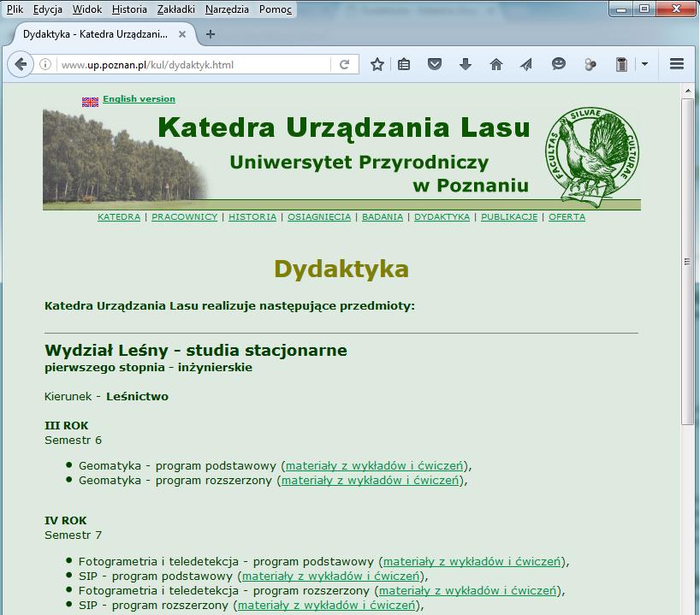Open the Historia menu
700x615 pixels.
click(x=129, y=9)
